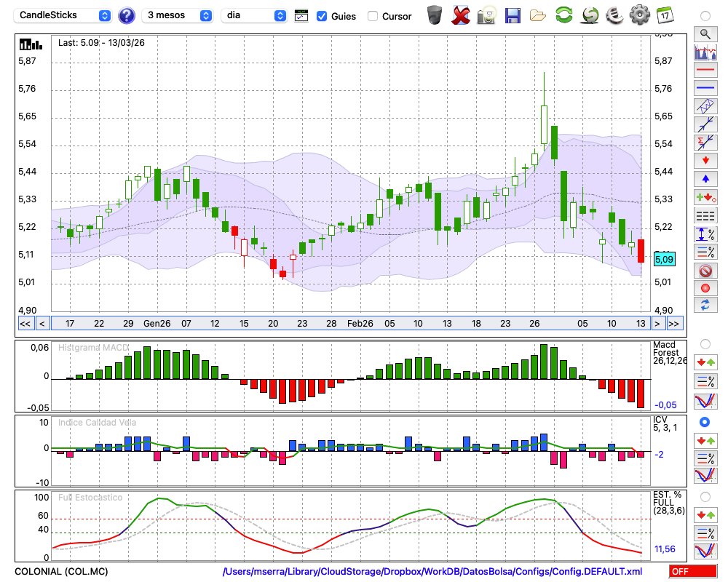The image size is (728, 582).
Task: Jump to the chart start with << button
Action: (x=25, y=323)
